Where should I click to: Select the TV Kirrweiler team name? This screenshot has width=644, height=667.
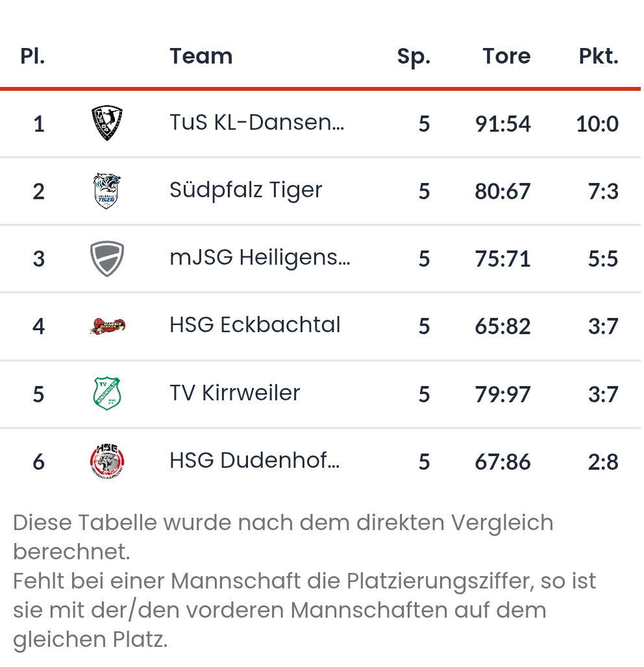(x=234, y=393)
